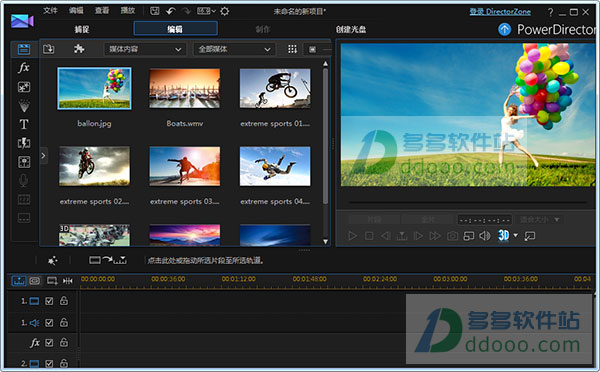Viewport: 600px width, 372px height.
Task: Open the Media Room icon in sidebar
Action: point(24,49)
